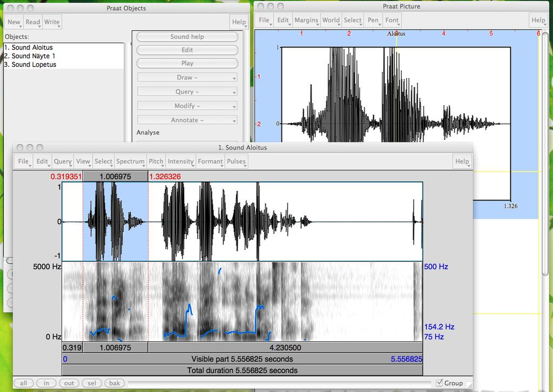Click the Edit button in Praat Objects
Screen dimensions: 553x392
point(187,50)
